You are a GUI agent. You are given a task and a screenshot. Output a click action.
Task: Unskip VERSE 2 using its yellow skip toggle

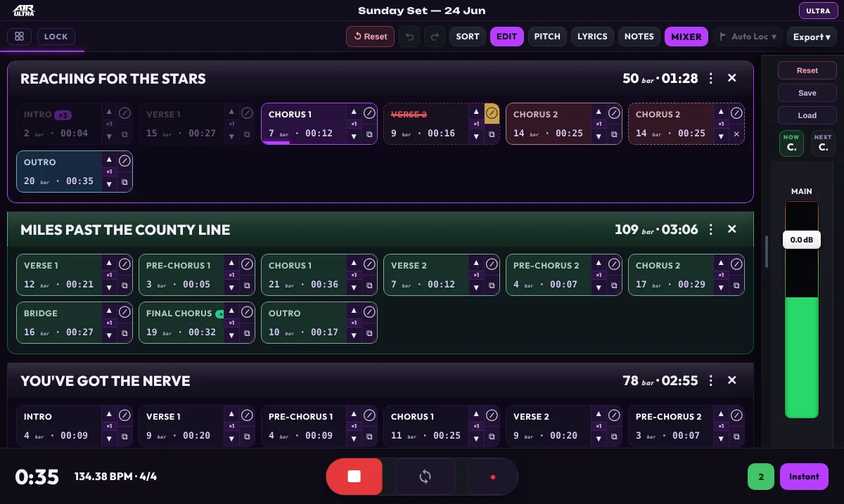(492, 112)
